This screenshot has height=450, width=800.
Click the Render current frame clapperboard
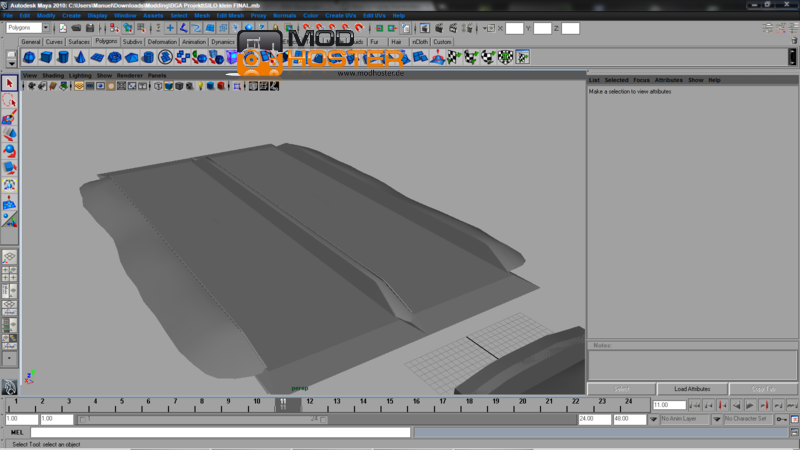(439, 28)
